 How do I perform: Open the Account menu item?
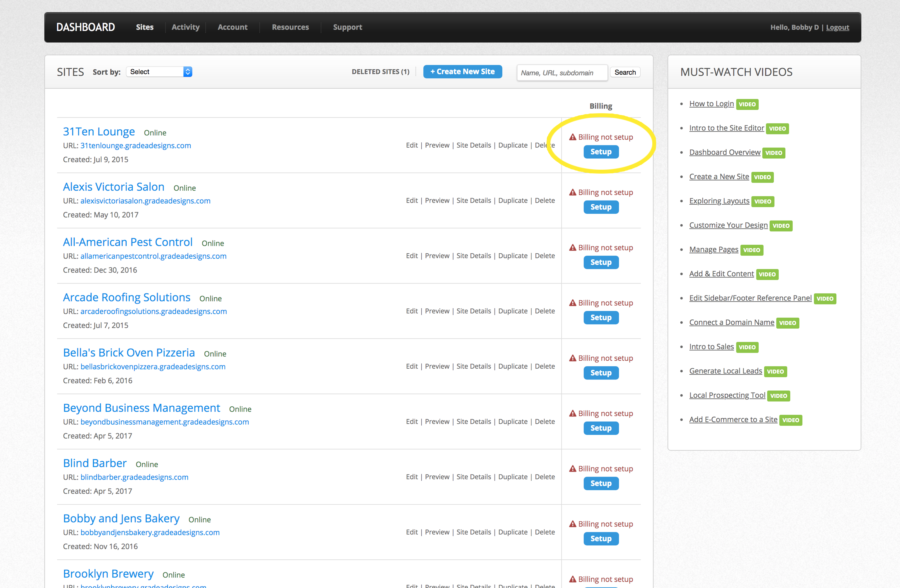point(232,27)
